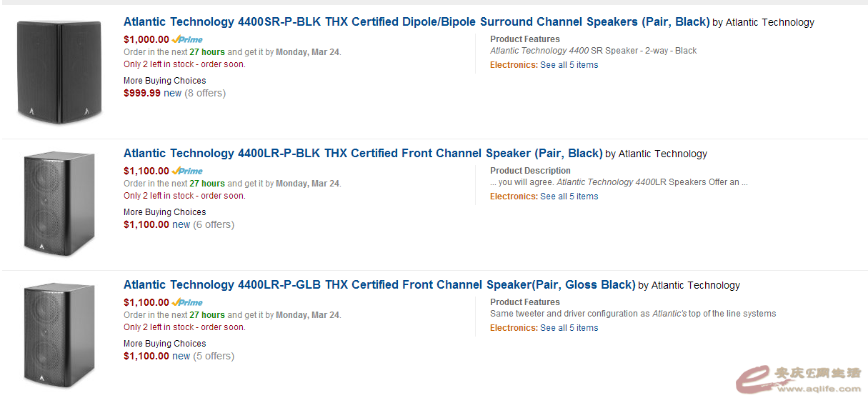Open the 4400SR-P-BLK Surround Channel Speakers listing title
The width and height of the screenshot is (868, 398).
pyautogui.click(x=416, y=22)
